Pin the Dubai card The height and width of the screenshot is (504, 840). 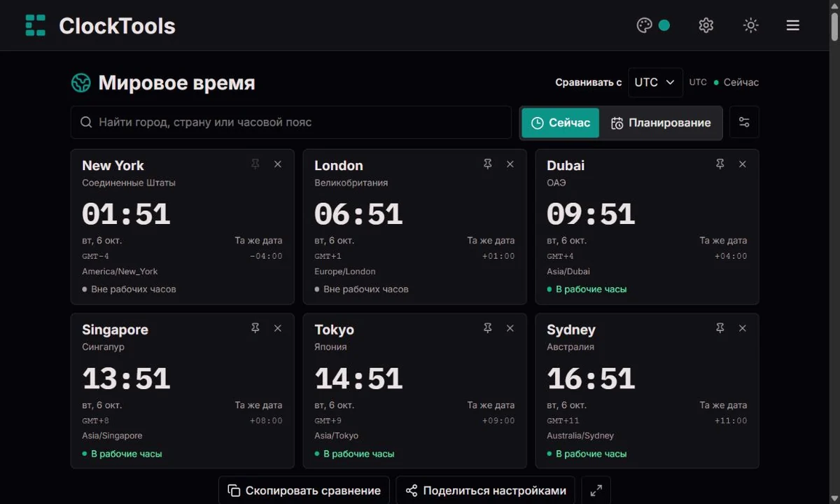pos(720,164)
